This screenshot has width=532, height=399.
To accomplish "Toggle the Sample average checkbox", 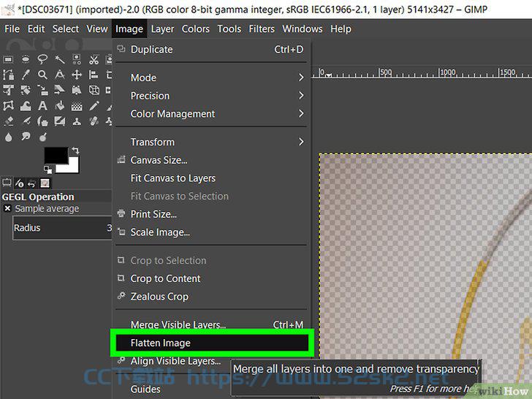I will click(7, 208).
